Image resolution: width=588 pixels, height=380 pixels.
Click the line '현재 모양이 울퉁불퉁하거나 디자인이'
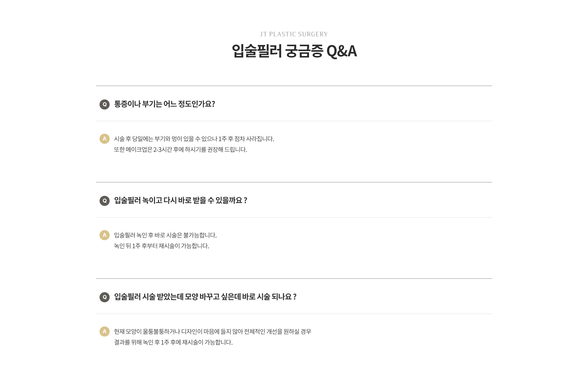click(213, 332)
